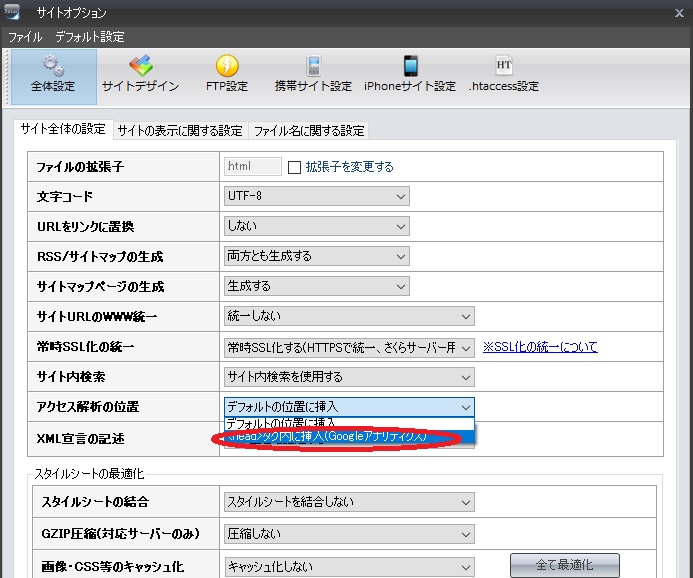Open the SSL化の統一について link
Image resolution: width=693 pixels, height=578 pixels.
pos(540,347)
